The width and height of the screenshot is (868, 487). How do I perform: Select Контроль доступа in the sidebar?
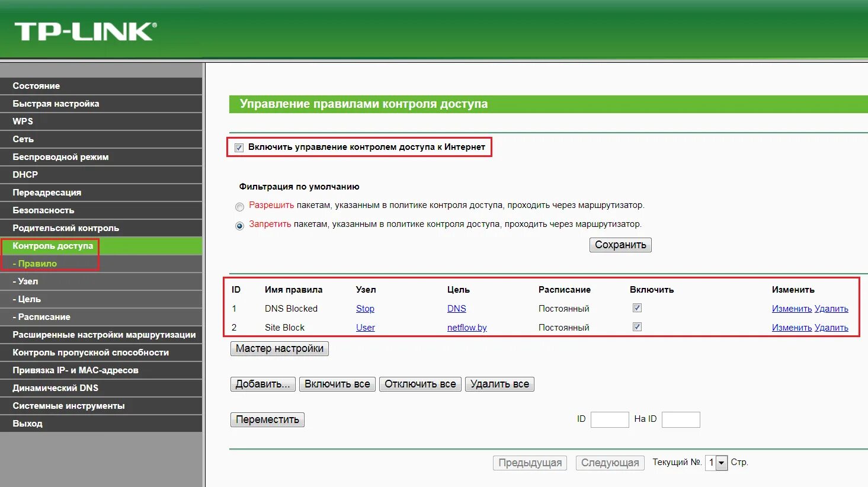(101, 246)
